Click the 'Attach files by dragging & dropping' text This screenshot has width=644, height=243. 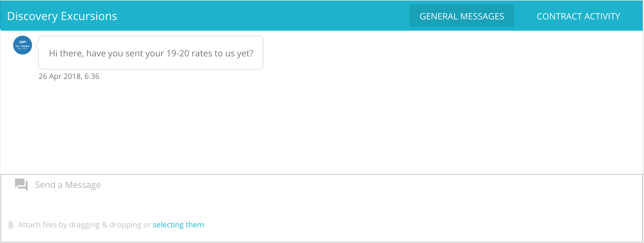(x=80, y=225)
